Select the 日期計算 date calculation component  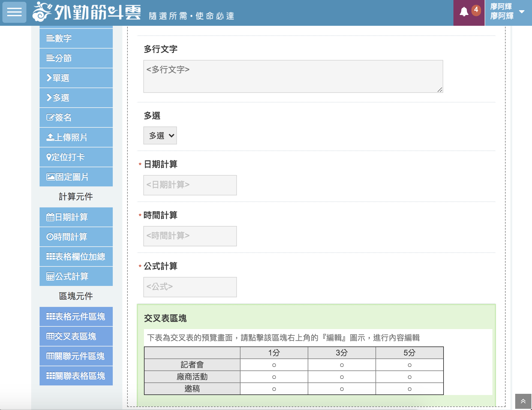76,217
